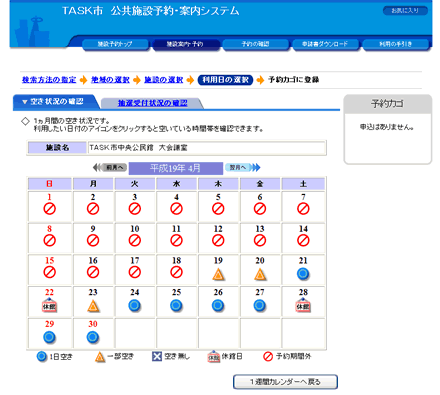
Task: Click the 1日空き legend circle icon
Action: [x=42, y=357]
